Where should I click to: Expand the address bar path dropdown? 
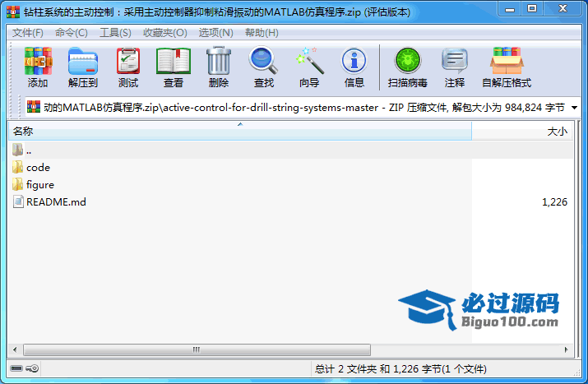574,108
